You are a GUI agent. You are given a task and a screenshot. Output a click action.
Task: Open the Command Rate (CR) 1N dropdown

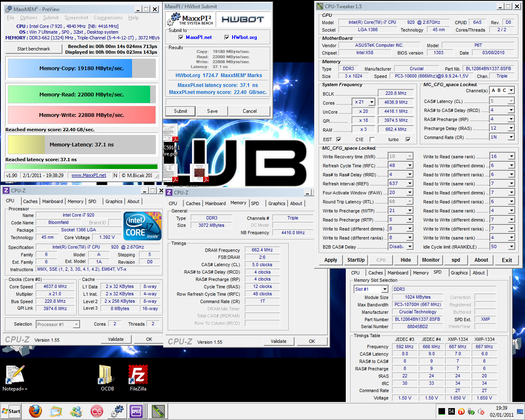[x=511, y=137]
